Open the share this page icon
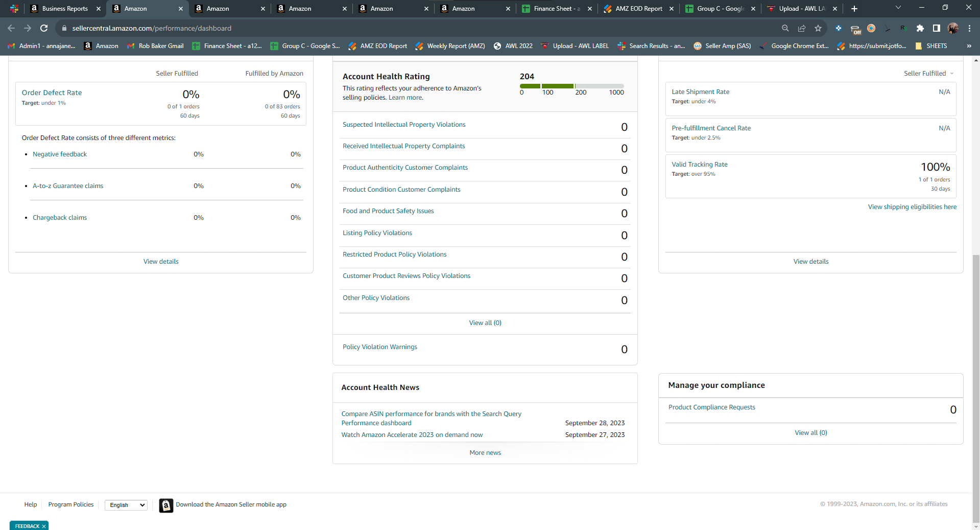The image size is (980, 530). 802,28
